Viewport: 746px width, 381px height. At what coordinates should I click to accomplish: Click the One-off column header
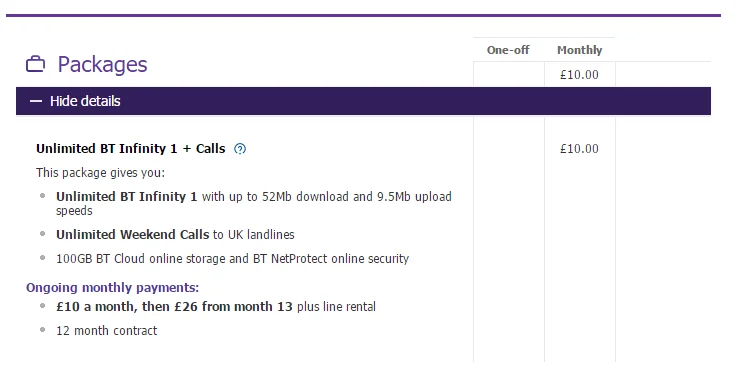pyautogui.click(x=508, y=50)
